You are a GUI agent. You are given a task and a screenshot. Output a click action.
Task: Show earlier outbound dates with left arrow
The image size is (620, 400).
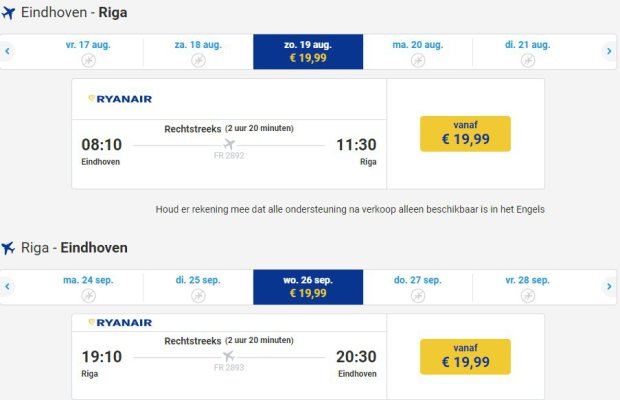point(8,51)
